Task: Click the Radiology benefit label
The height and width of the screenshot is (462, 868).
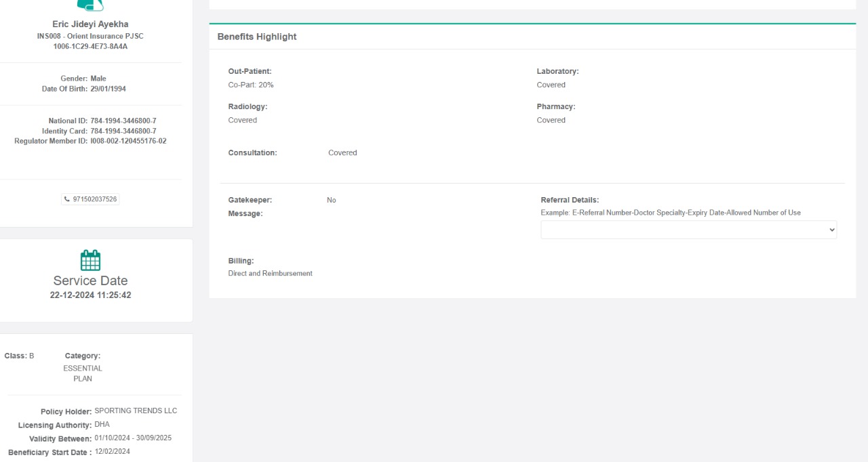Action: (248, 106)
